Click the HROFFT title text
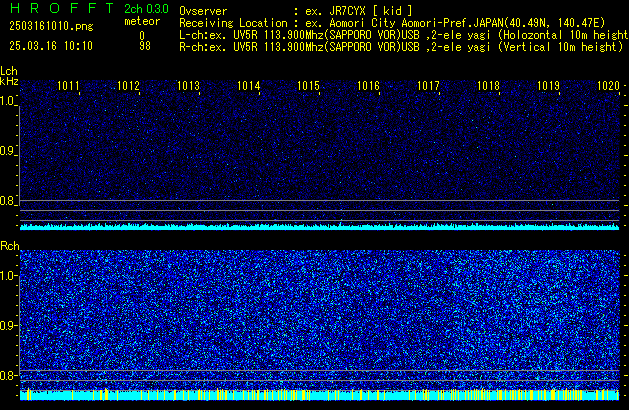 click(62, 8)
